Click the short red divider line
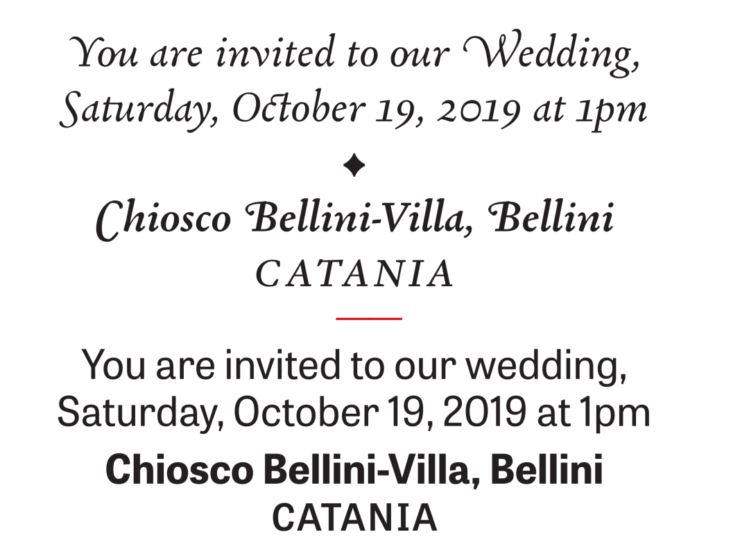The image size is (749, 560). [x=369, y=318]
